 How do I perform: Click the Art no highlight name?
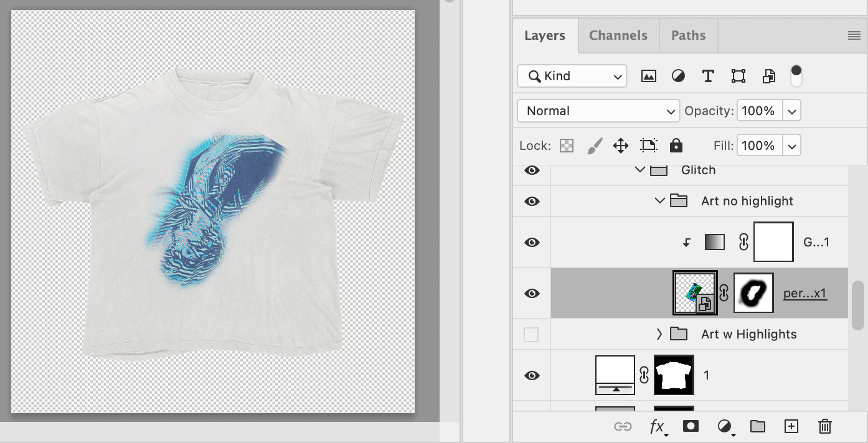(747, 201)
